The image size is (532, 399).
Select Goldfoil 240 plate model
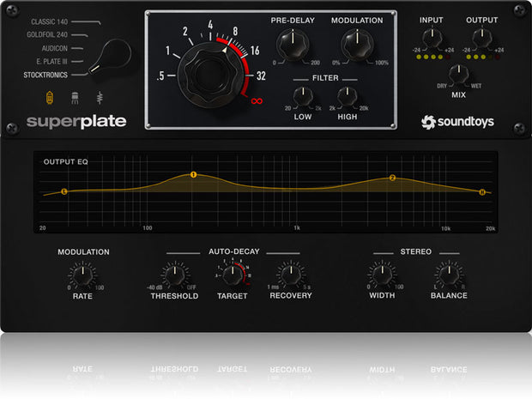point(47,34)
